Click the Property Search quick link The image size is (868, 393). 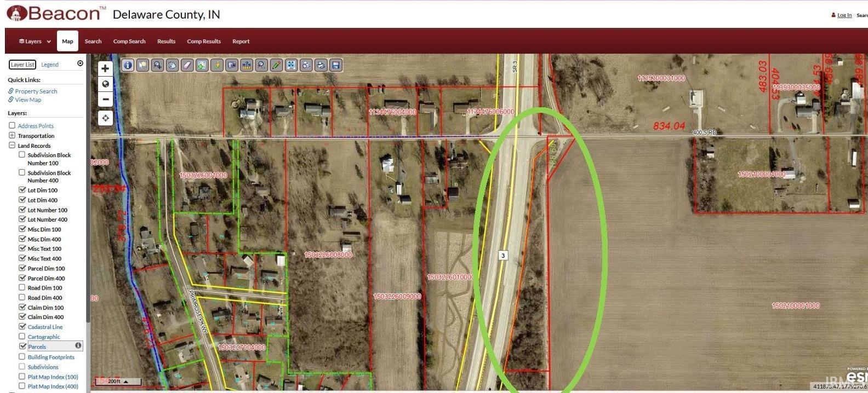tap(36, 91)
